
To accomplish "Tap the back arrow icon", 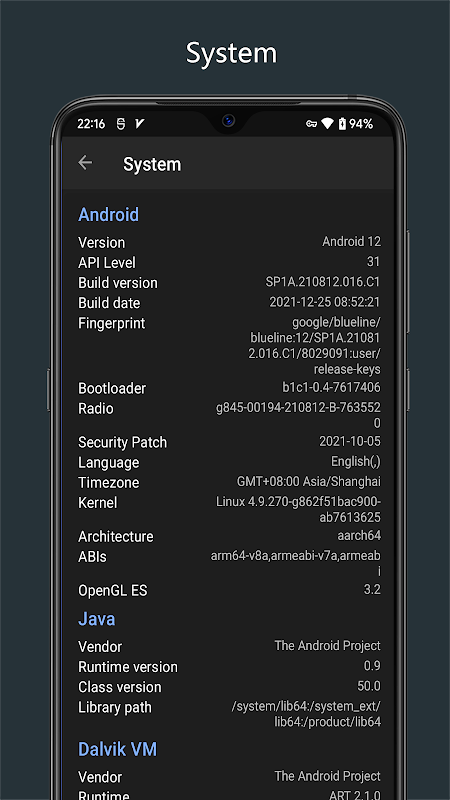I will (x=85, y=163).
